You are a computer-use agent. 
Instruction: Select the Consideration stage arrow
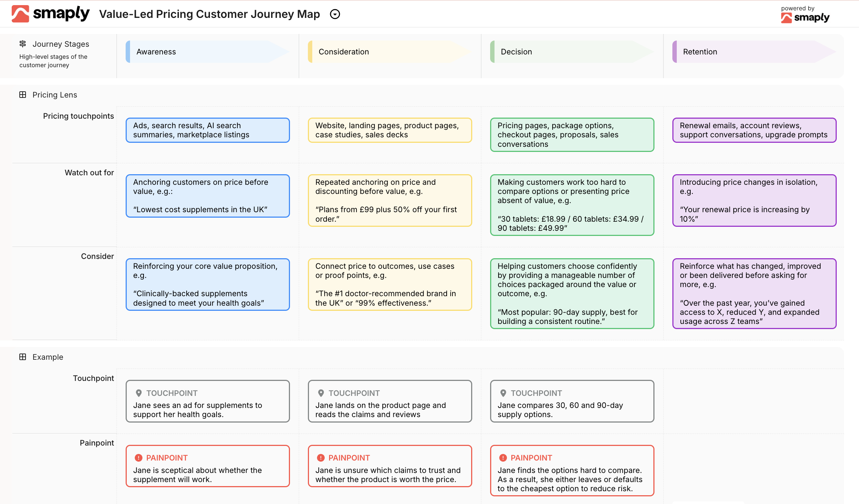390,52
